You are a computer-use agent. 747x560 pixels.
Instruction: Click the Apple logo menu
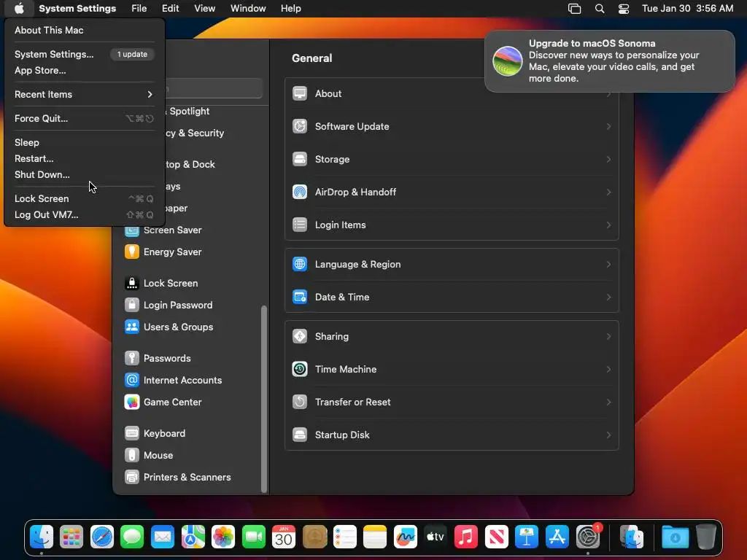pos(19,9)
